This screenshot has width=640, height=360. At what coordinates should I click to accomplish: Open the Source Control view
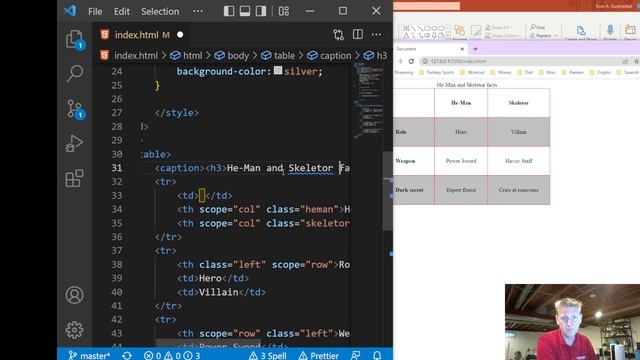tap(74, 109)
